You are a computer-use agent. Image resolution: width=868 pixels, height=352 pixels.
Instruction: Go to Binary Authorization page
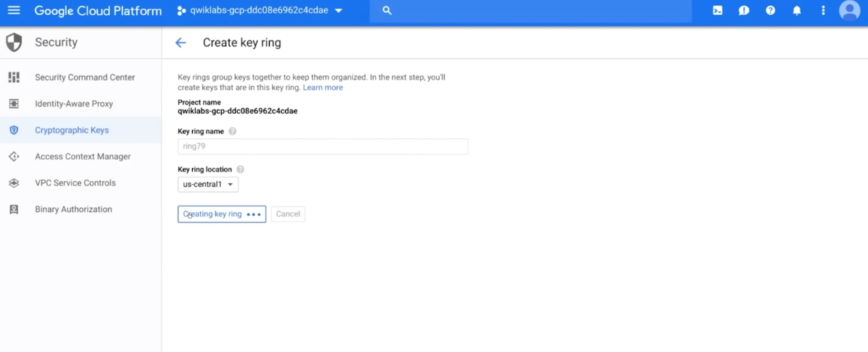[x=73, y=209]
